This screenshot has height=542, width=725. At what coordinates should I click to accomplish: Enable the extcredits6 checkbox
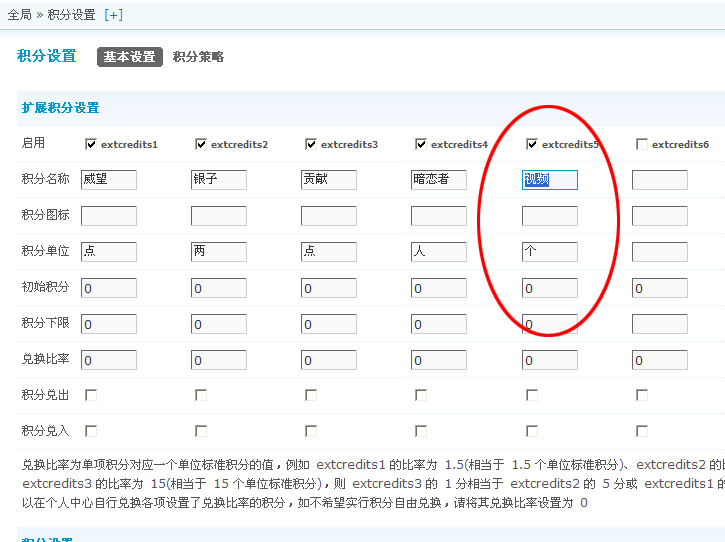[x=642, y=144]
